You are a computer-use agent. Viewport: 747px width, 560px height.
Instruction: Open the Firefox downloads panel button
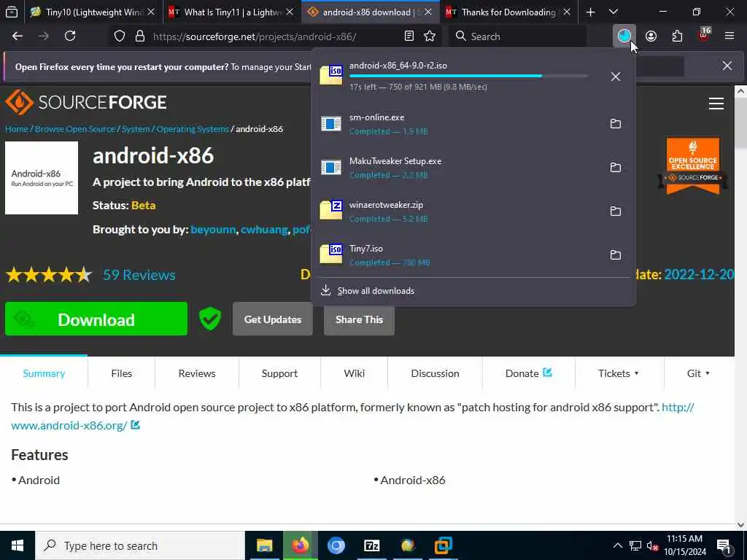(624, 36)
